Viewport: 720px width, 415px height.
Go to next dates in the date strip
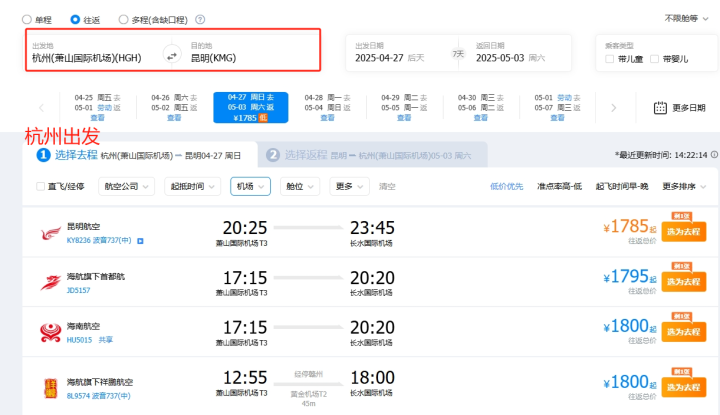click(x=613, y=108)
